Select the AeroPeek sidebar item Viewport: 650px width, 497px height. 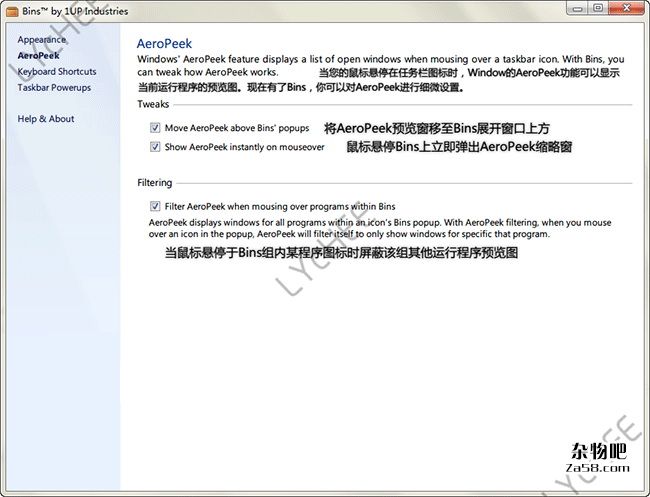coord(39,56)
